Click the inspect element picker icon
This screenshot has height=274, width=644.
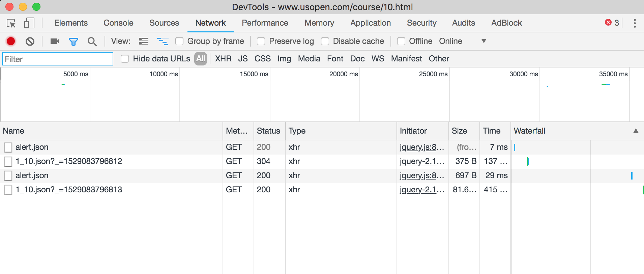pyautogui.click(x=11, y=23)
